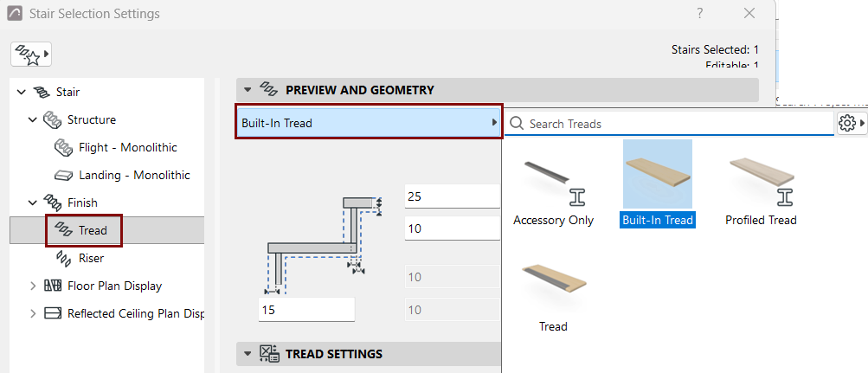The height and width of the screenshot is (373, 868).
Task: Click the Flight - Monolithic icon
Action: pos(64,147)
